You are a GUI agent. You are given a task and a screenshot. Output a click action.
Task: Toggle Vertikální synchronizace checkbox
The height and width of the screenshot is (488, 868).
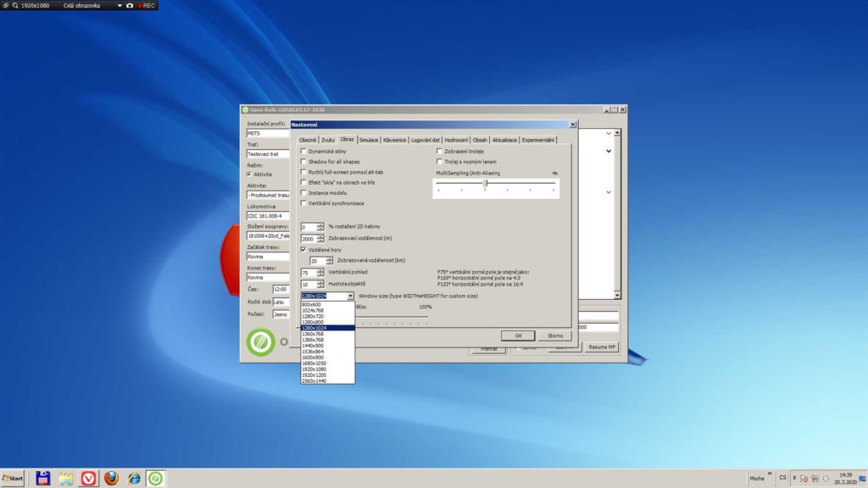(303, 203)
